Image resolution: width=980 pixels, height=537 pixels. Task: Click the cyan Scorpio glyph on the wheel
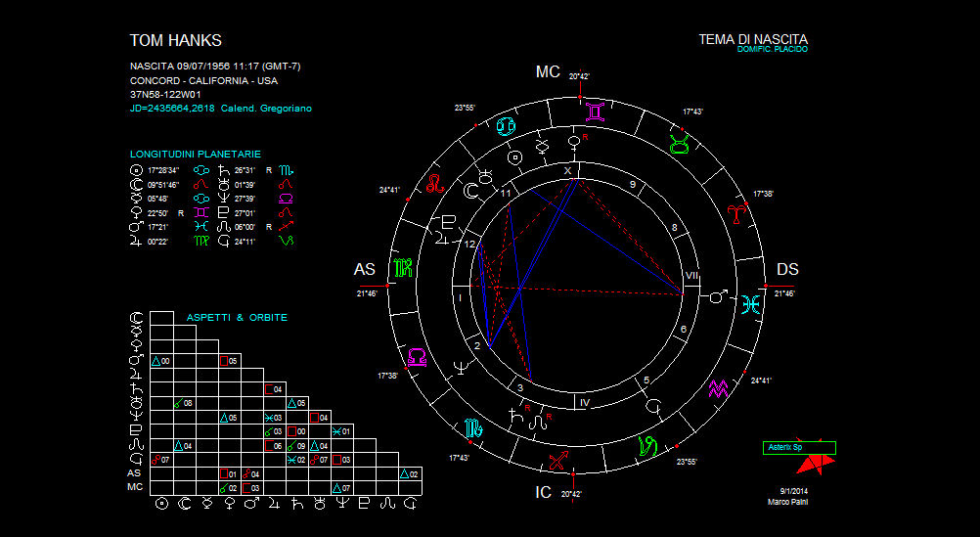[474, 428]
